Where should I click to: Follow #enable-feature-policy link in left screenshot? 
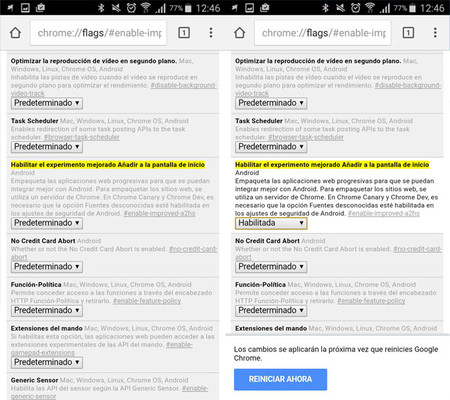(147, 301)
